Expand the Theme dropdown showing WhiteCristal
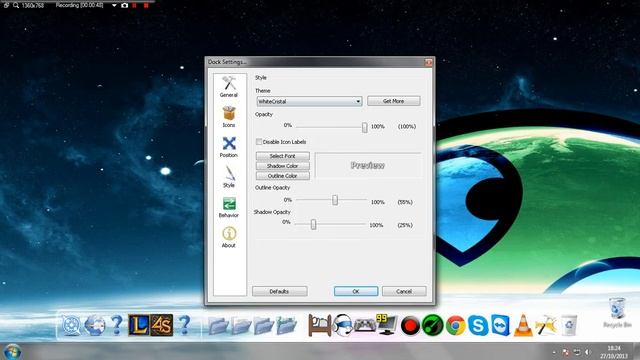The image size is (640, 360). [x=309, y=101]
